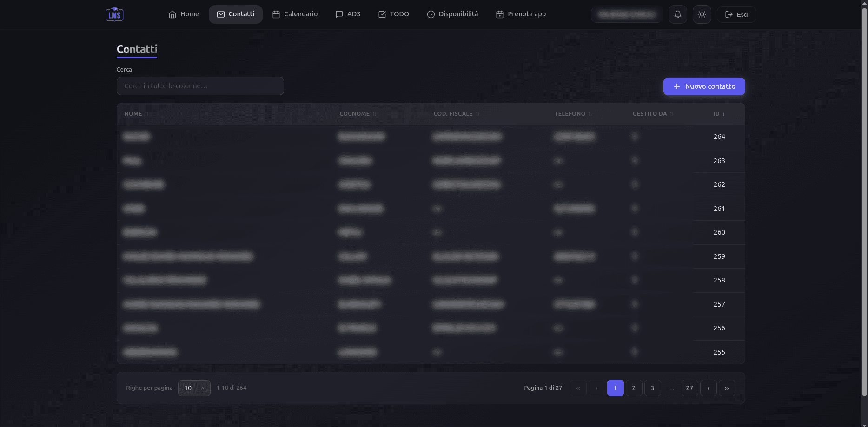Go to the next page arrow
Viewport: 868px width, 427px height.
pyautogui.click(x=708, y=388)
